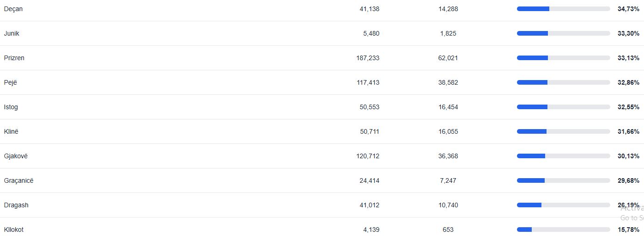This screenshot has width=644, height=236.
Task: Click the Gjakovë municipality name
Action: point(16,156)
